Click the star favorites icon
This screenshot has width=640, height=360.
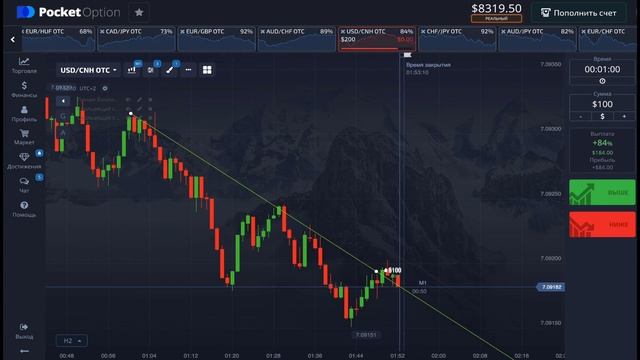tap(139, 13)
